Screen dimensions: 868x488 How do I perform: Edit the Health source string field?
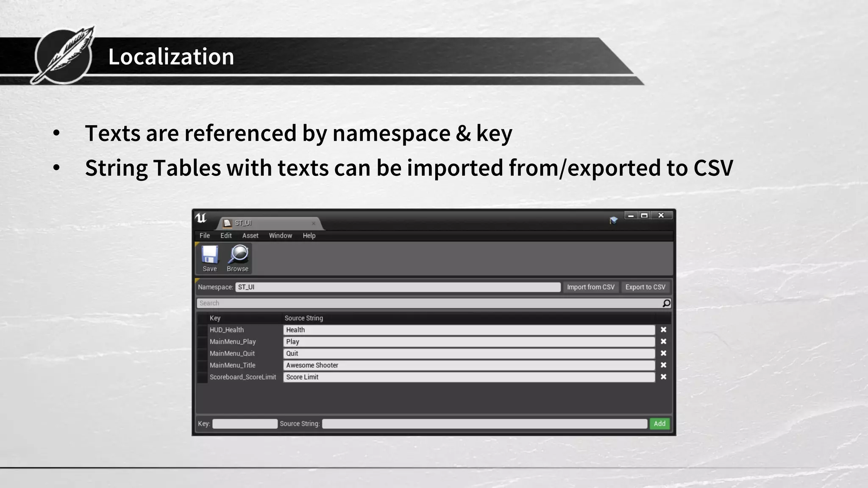tap(469, 330)
